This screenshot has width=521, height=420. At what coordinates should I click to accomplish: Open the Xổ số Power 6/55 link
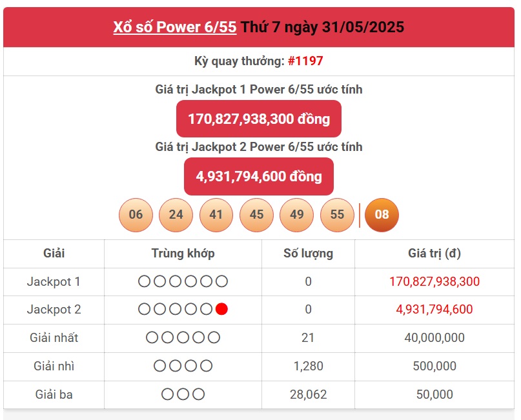pyautogui.click(x=175, y=27)
